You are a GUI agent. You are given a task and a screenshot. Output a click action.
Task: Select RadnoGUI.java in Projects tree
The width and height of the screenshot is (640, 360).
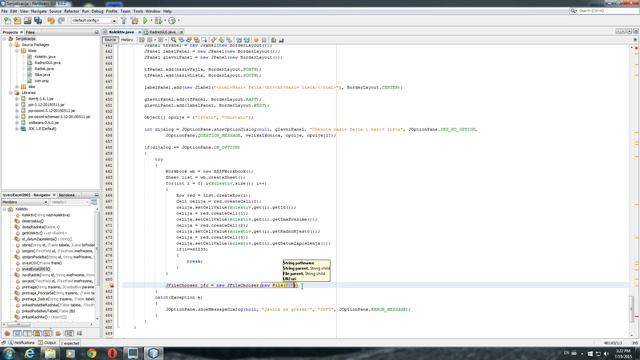coord(47,63)
